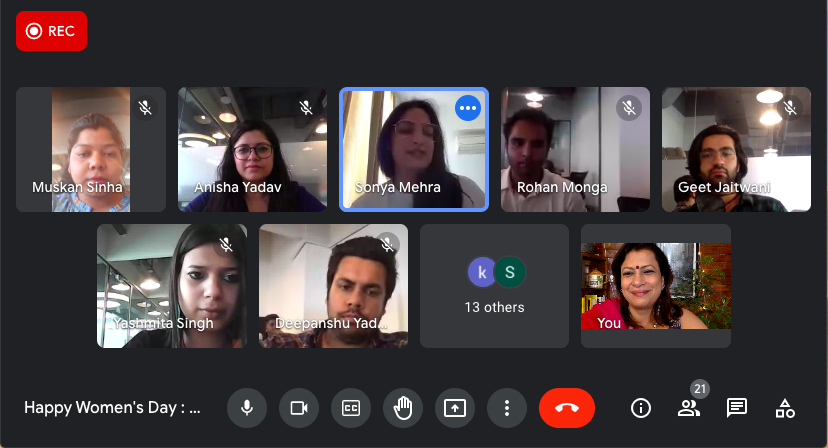
Task: Turn on closed captions
Action: coord(351,408)
